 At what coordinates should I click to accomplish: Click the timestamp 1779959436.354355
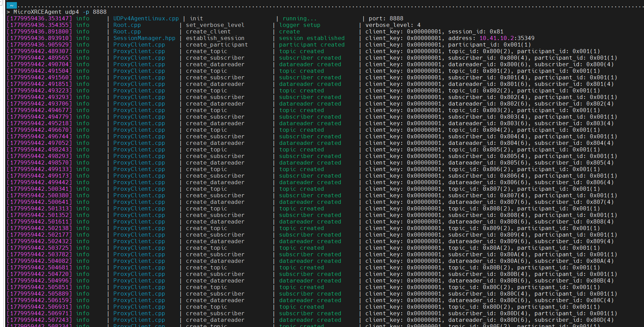point(39,25)
